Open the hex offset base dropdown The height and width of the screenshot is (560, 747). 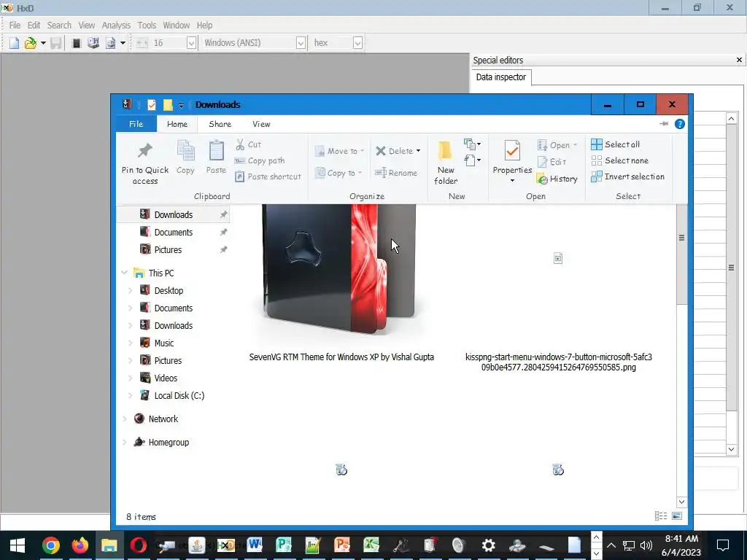coord(357,43)
